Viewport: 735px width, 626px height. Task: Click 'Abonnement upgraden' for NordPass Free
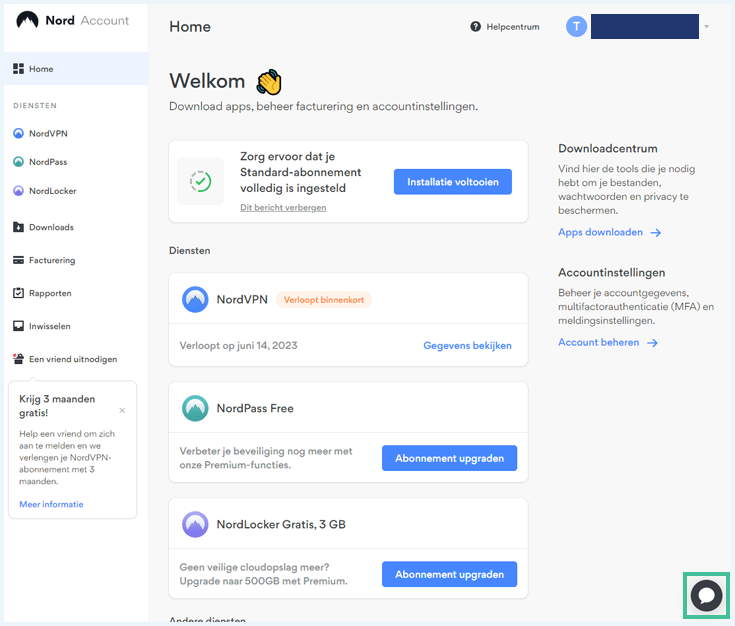[449, 458]
